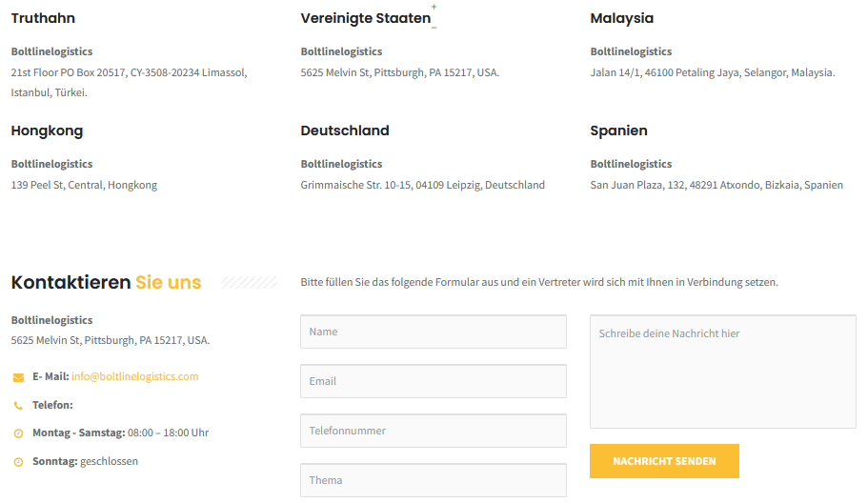868x503 pixels.
Task: Click the Hongkong office heading
Action: [47, 131]
